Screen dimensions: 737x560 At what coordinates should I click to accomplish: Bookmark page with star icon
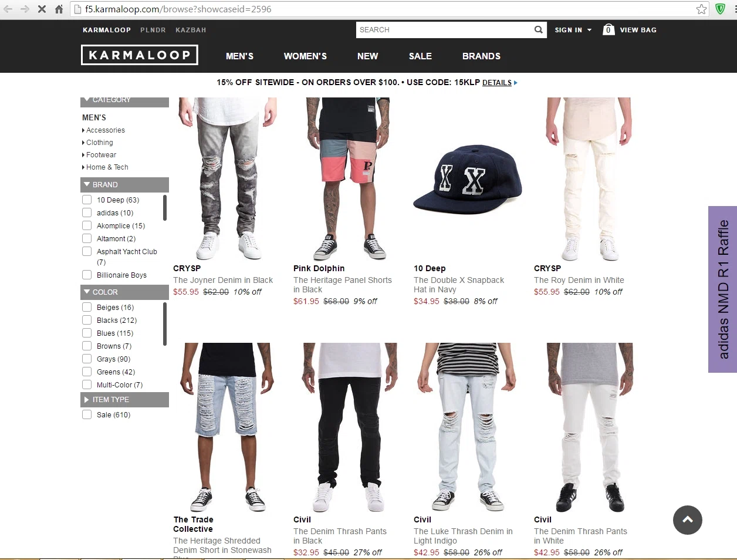pos(701,9)
